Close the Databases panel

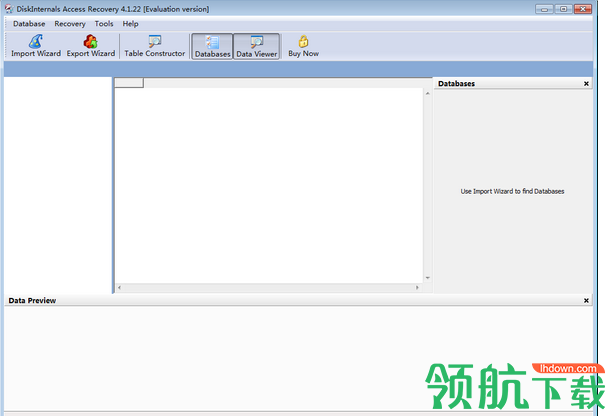586,84
